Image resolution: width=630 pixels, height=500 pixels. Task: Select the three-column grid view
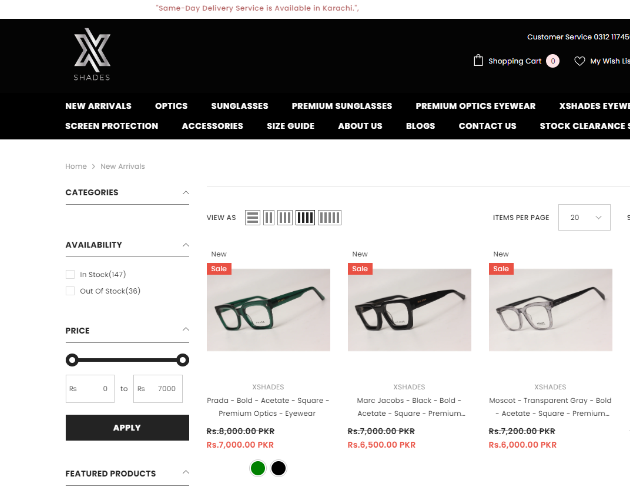(285, 218)
